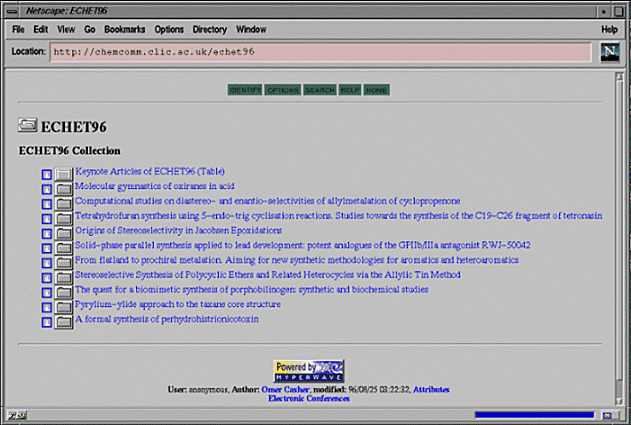Open the Options menu in menu bar
Screen dimensions: 631x425
[169, 30]
